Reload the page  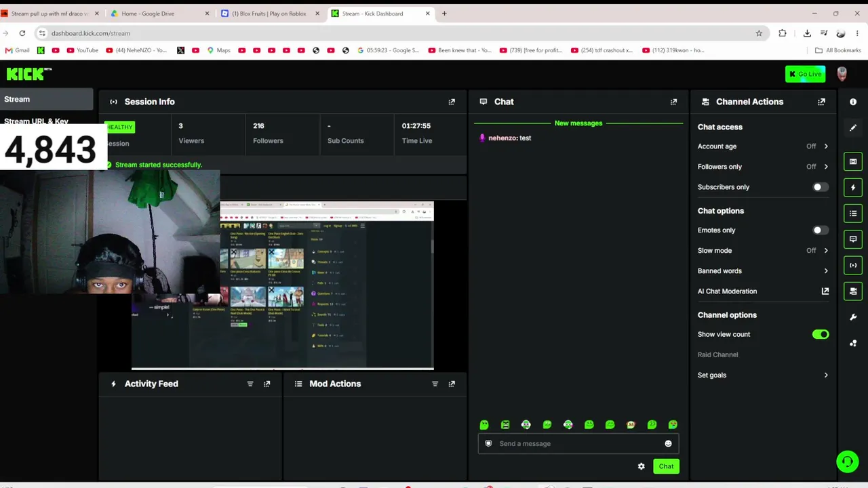click(22, 33)
